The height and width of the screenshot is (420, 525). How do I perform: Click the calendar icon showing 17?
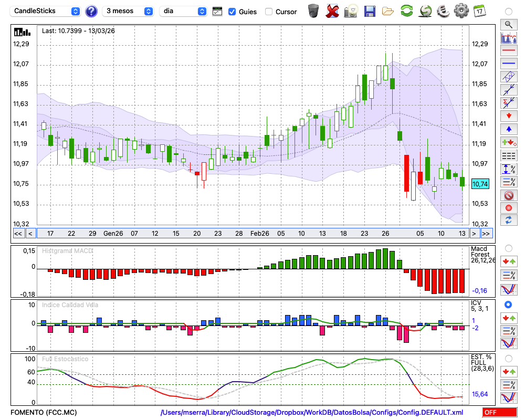coord(479,10)
